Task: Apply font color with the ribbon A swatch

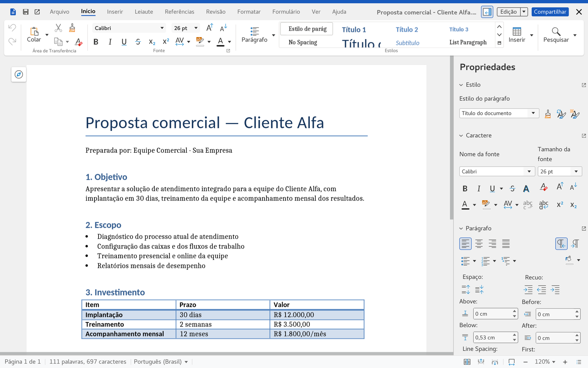Action: [220, 42]
